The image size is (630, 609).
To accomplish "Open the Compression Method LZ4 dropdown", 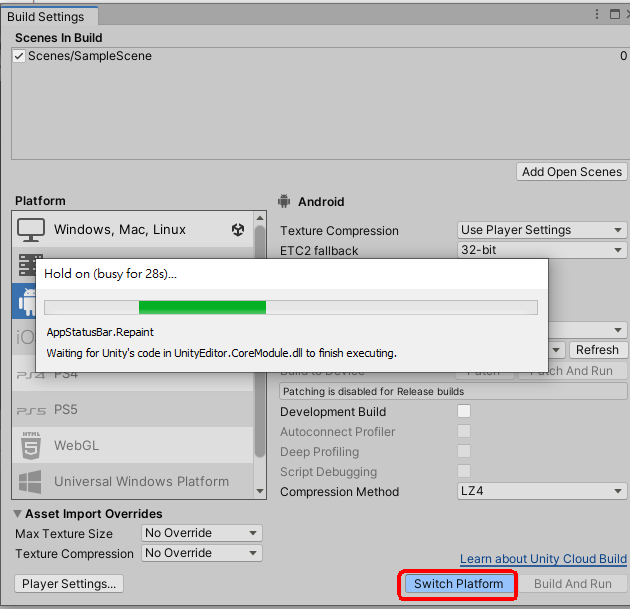I will (x=542, y=491).
